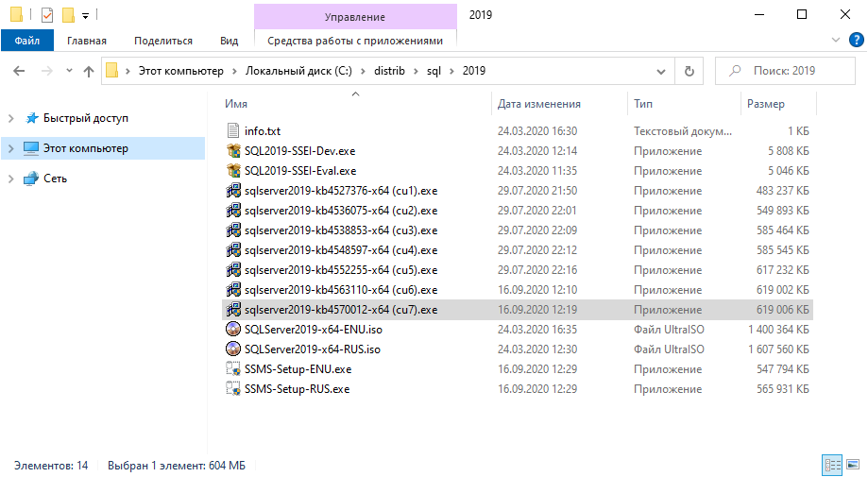Open the breadcrumb chevron after distrib
The image size is (868, 477).
pyautogui.click(x=416, y=71)
